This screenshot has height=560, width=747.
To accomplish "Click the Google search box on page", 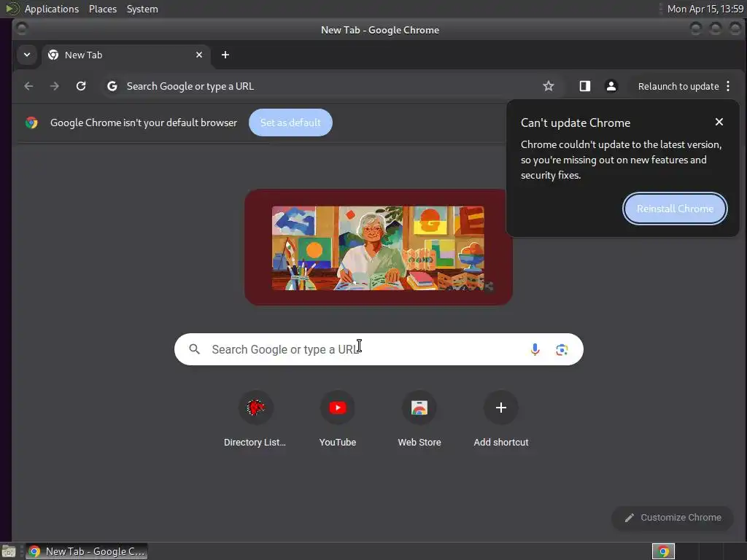I will (379, 349).
